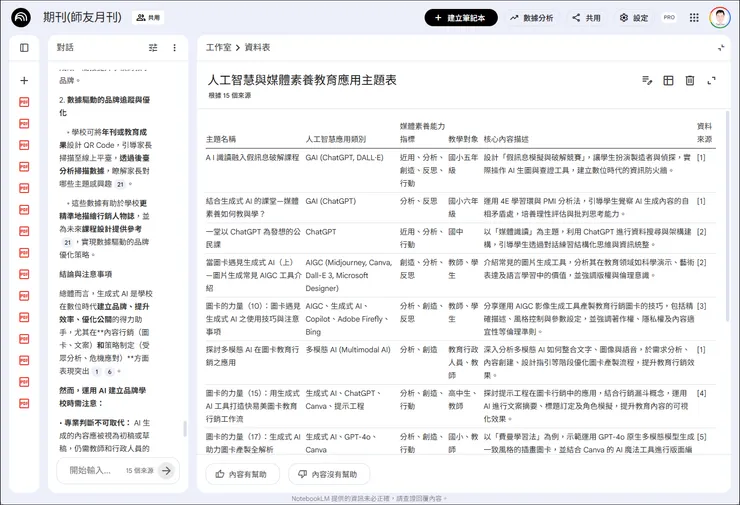Click the 對話 panel title
The image size is (740, 505).
point(65,47)
